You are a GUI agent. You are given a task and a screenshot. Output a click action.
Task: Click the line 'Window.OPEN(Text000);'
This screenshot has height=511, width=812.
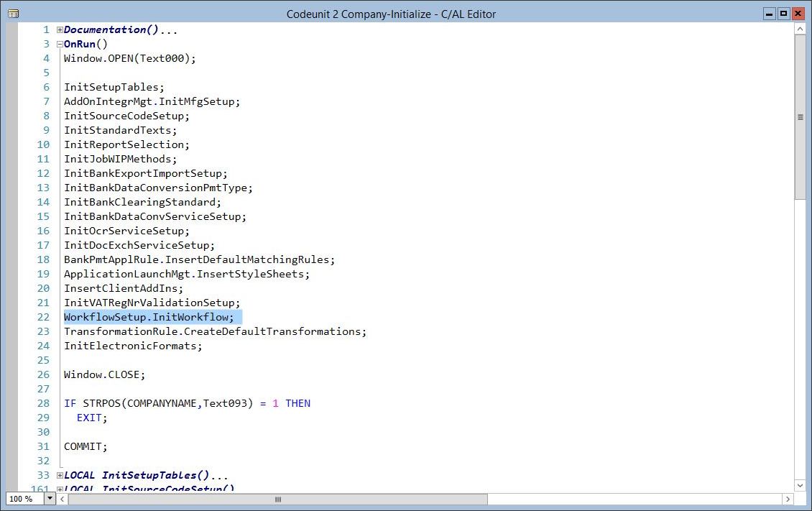130,58
